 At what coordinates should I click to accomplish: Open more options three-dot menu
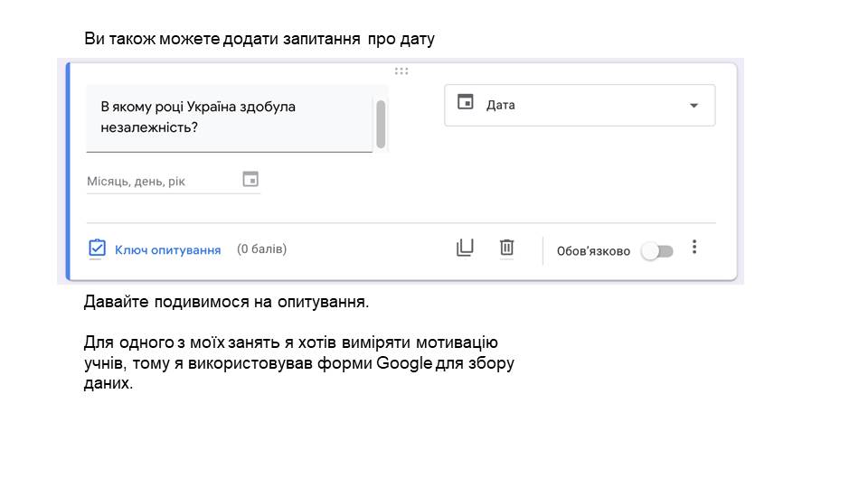(694, 248)
